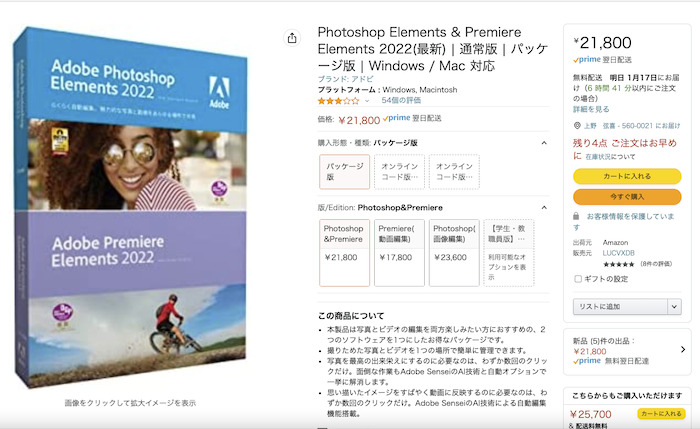Click the location pin delivery address icon
Viewport: 700px width, 429px height.
click(x=577, y=126)
